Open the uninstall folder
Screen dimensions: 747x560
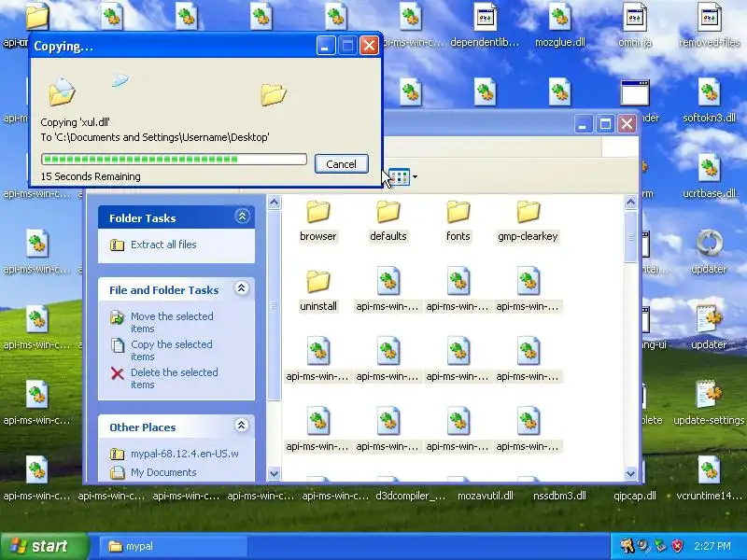317,291
